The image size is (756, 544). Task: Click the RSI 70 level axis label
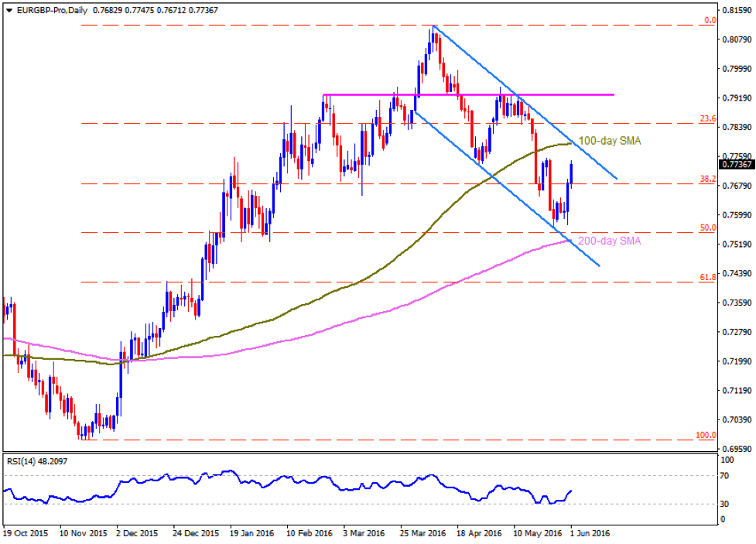(728, 475)
